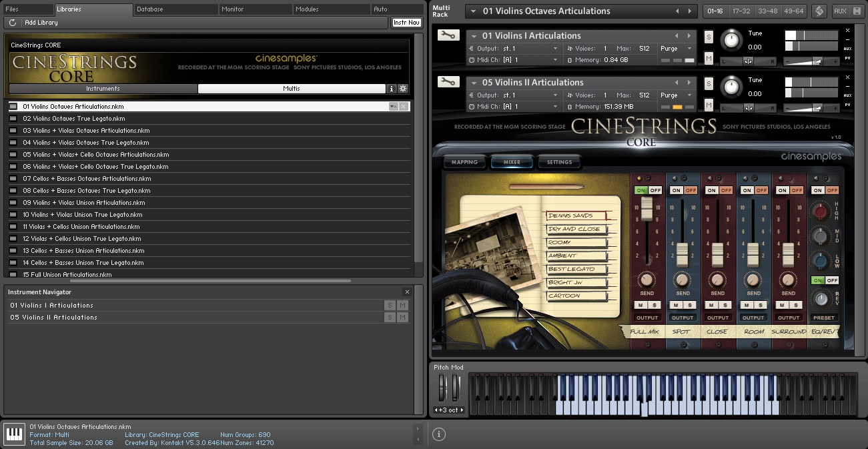868x449 pixels.
Task: Open the library gear options icon
Action: pyautogui.click(x=402, y=89)
